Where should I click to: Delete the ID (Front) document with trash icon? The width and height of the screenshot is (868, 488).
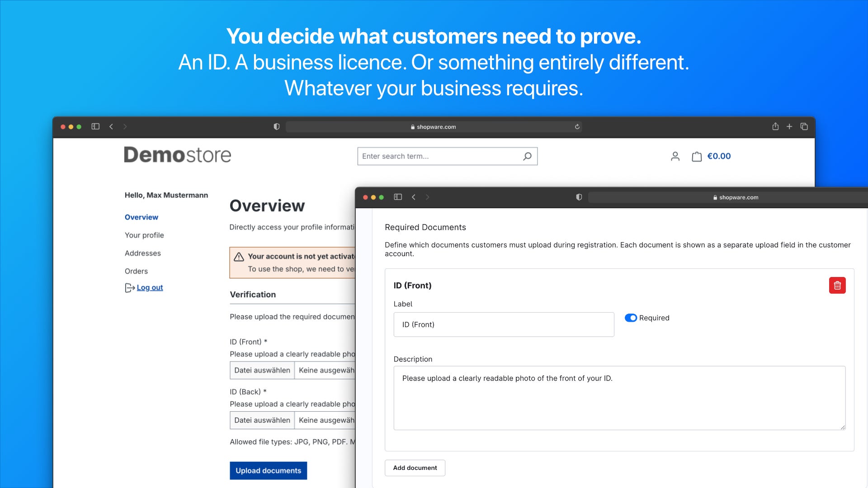837,286
